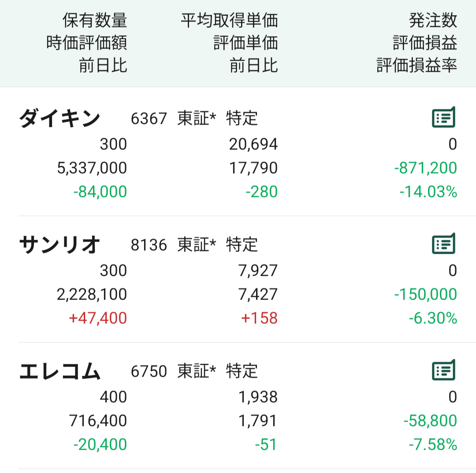
Task: Tap サンリオ market value 2,228,100
Action: tap(92, 294)
